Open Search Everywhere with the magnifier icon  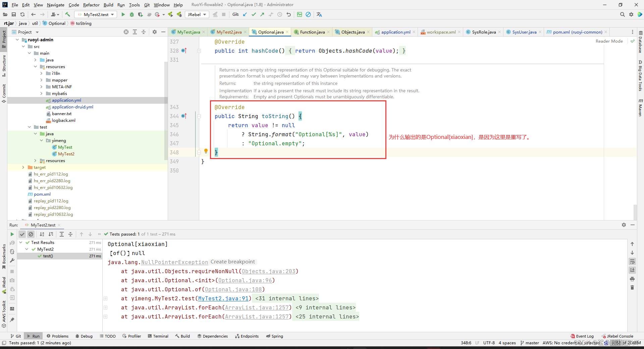coord(623,14)
